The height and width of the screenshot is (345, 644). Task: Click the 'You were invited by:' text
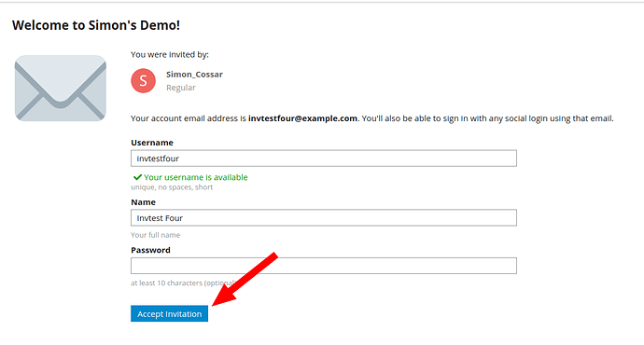[x=170, y=55]
